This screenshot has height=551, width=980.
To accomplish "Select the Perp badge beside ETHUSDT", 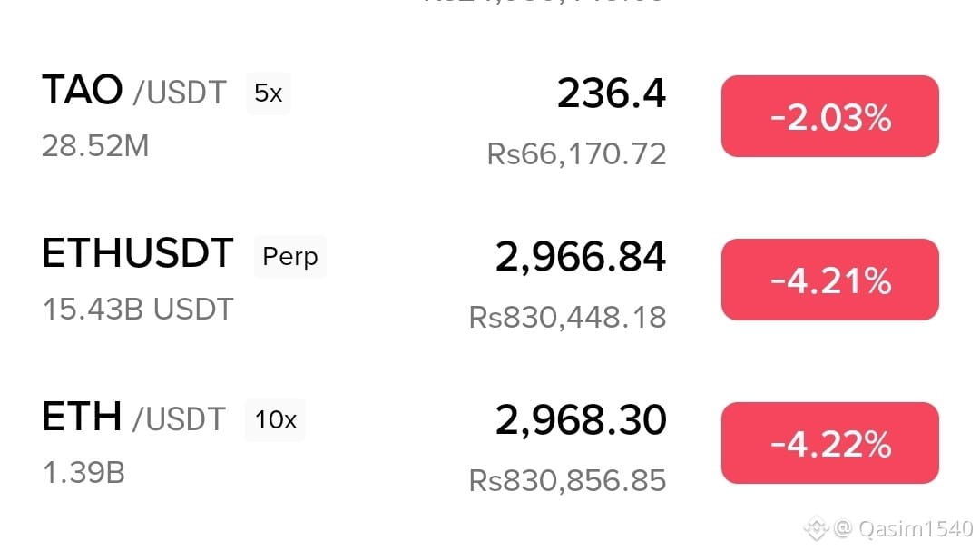I will [x=289, y=257].
